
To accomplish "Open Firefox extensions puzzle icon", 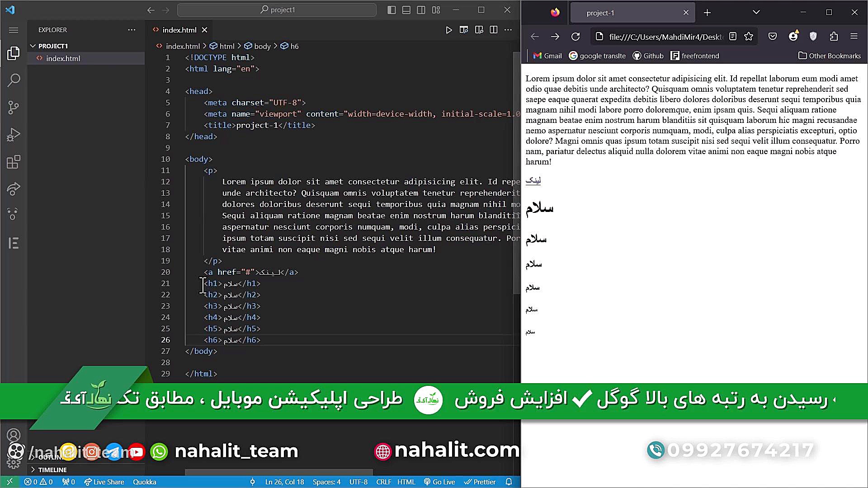I will [834, 37].
